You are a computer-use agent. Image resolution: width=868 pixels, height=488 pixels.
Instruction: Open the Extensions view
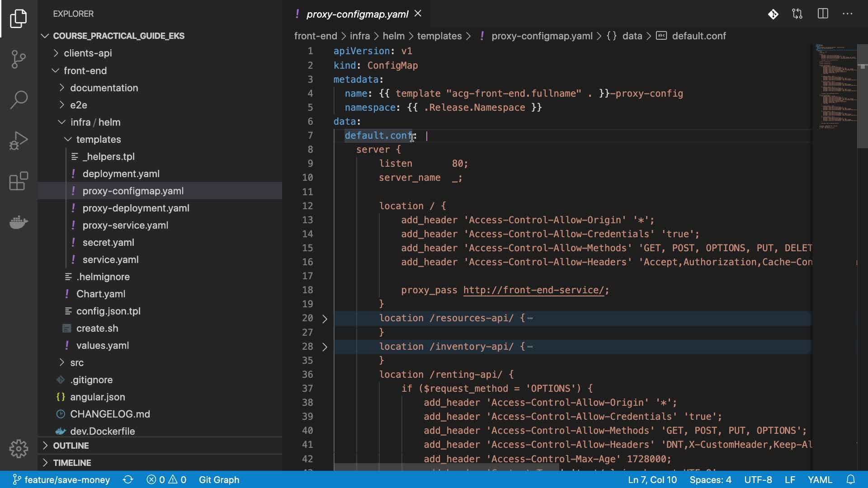19,181
